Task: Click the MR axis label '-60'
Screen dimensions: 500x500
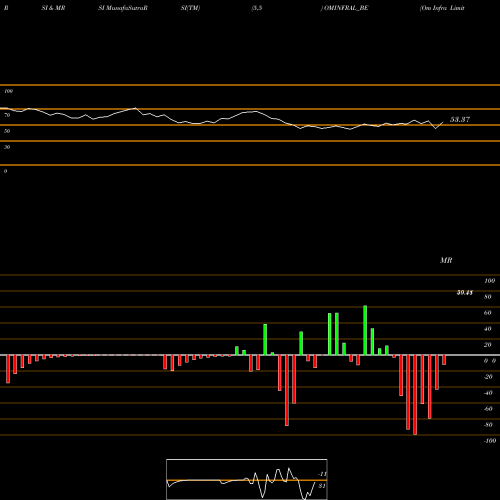Action: click(488, 409)
